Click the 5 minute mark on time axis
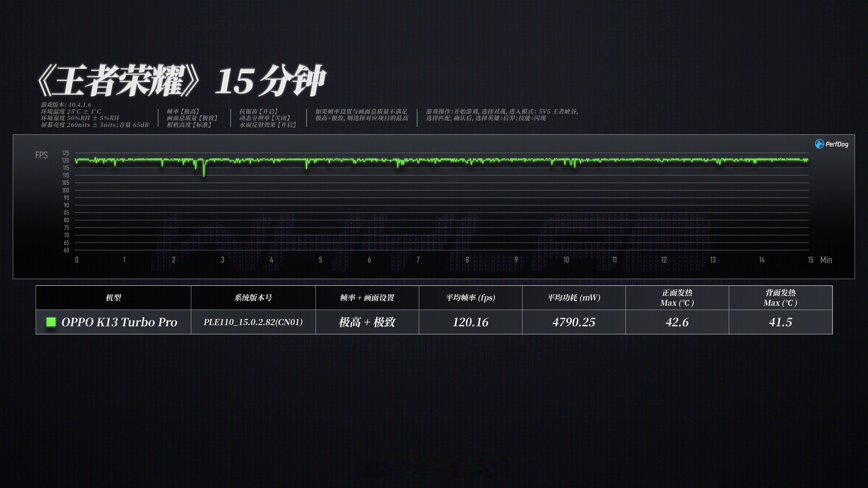Image resolution: width=868 pixels, height=488 pixels. [x=321, y=260]
